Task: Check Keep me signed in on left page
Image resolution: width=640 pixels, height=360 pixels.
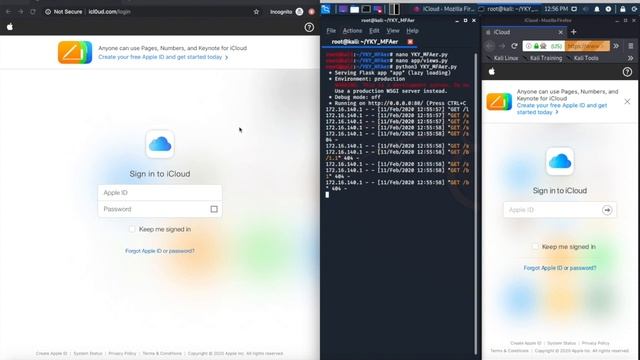Action: tap(132, 229)
